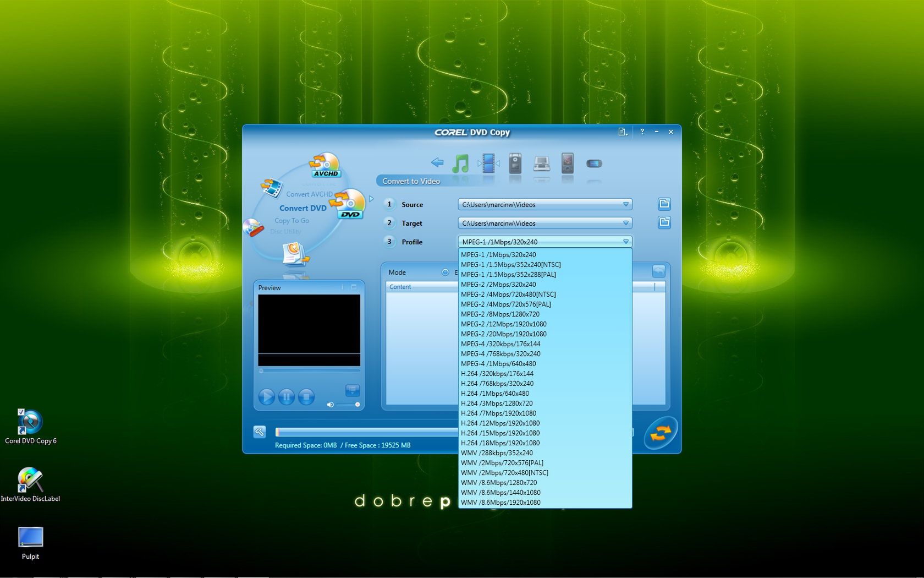Click the Disc Utility menu label

285,232
